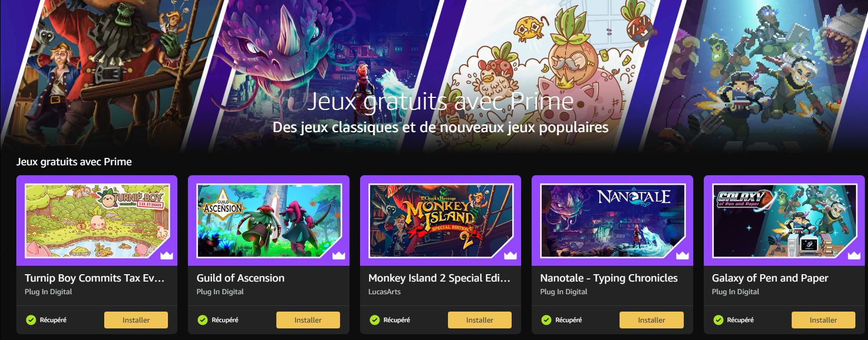Click Installer for Monkey Island 2 Special Edition
The width and height of the screenshot is (868, 340).
(480, 320)
